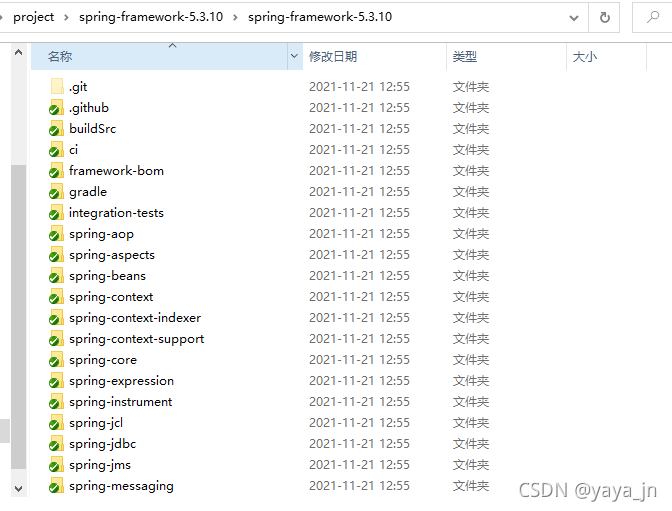Expand breadcrumb chevron after project
This screenshot has width=672, height=511.
coord(66,17)
